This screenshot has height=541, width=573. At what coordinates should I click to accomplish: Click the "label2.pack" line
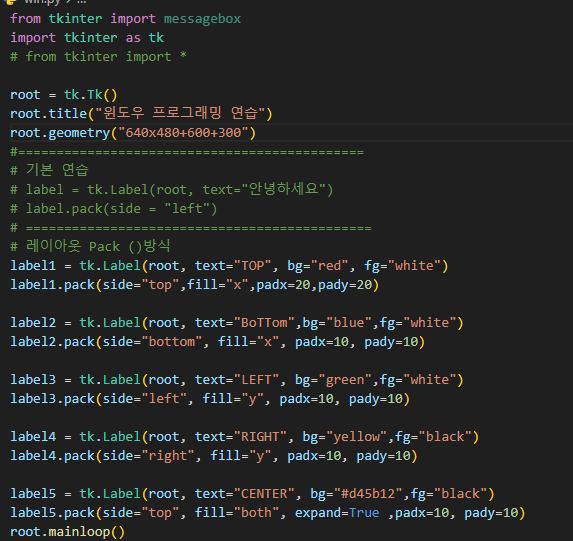pos(217,342)
